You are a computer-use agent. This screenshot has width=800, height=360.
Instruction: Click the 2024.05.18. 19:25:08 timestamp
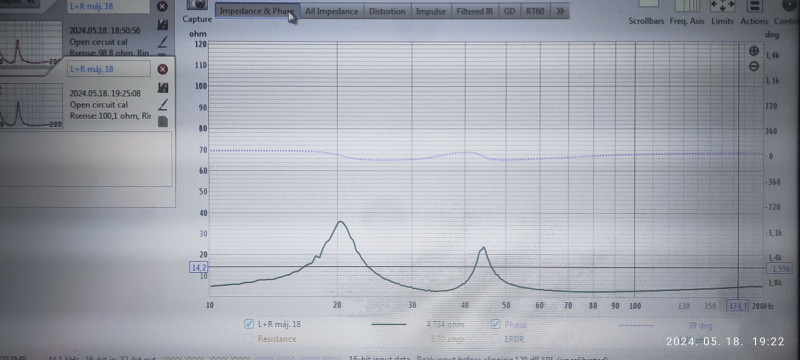pos(105,93)
